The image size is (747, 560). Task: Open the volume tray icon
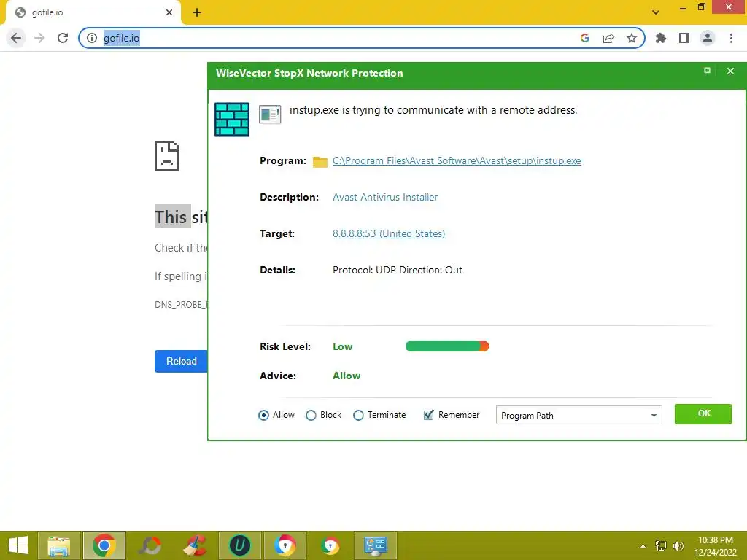(x=678, y=545)
